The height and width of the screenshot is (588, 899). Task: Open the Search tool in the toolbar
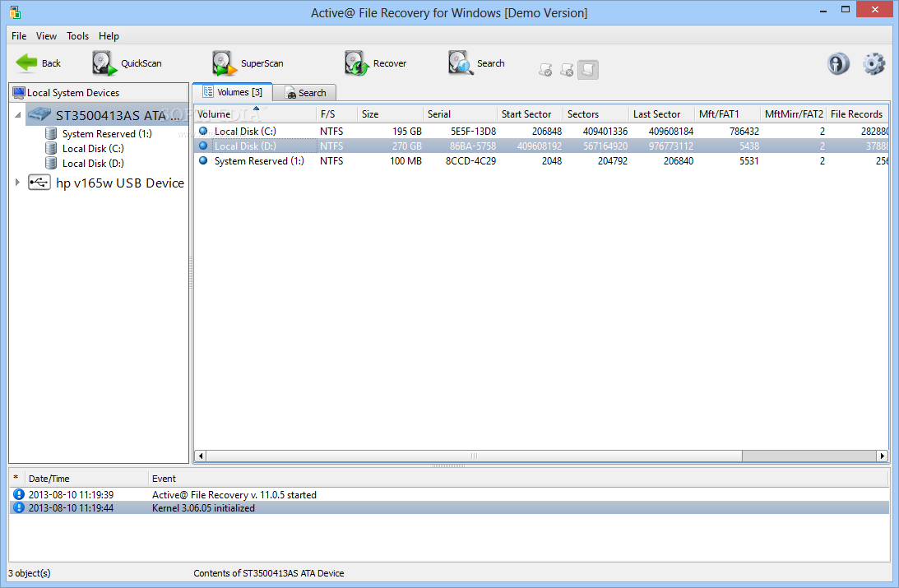pyautogui.click(x=477, y=63)
